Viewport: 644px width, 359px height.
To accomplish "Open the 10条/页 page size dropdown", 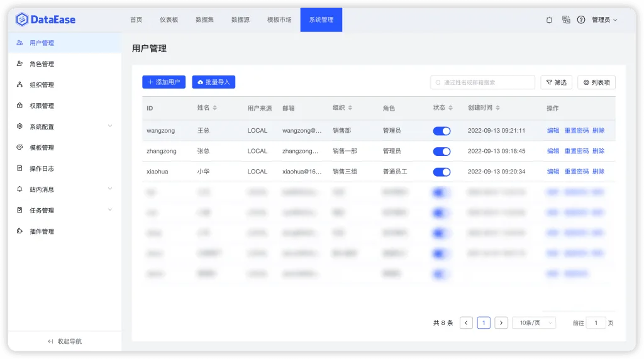I will (x=534, y=323).
